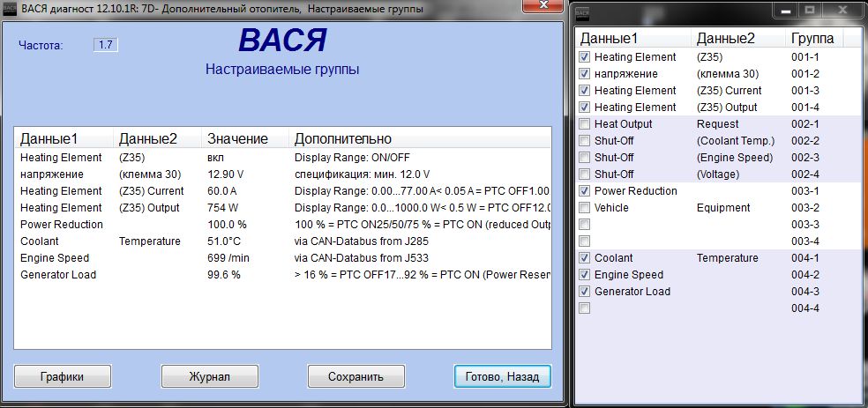Disable the Power Reduction 003-1 checkbox
This screenshot has width=868, height=408.
[584, 191]
